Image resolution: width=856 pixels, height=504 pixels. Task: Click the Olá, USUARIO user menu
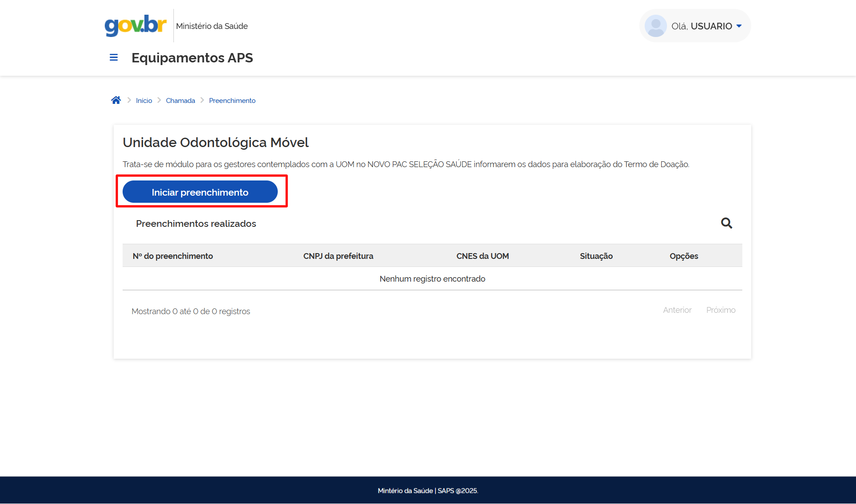[701, 26]
